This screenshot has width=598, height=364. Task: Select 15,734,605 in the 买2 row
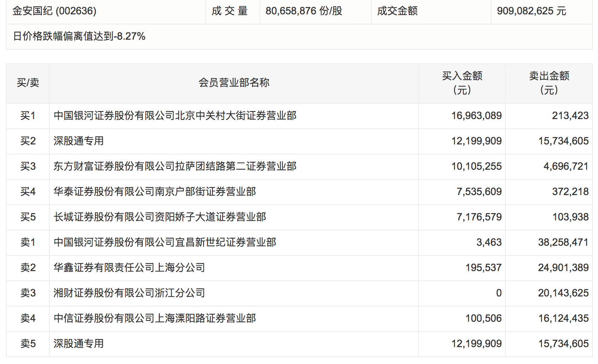pyautogui.click(x=564, y=141)
